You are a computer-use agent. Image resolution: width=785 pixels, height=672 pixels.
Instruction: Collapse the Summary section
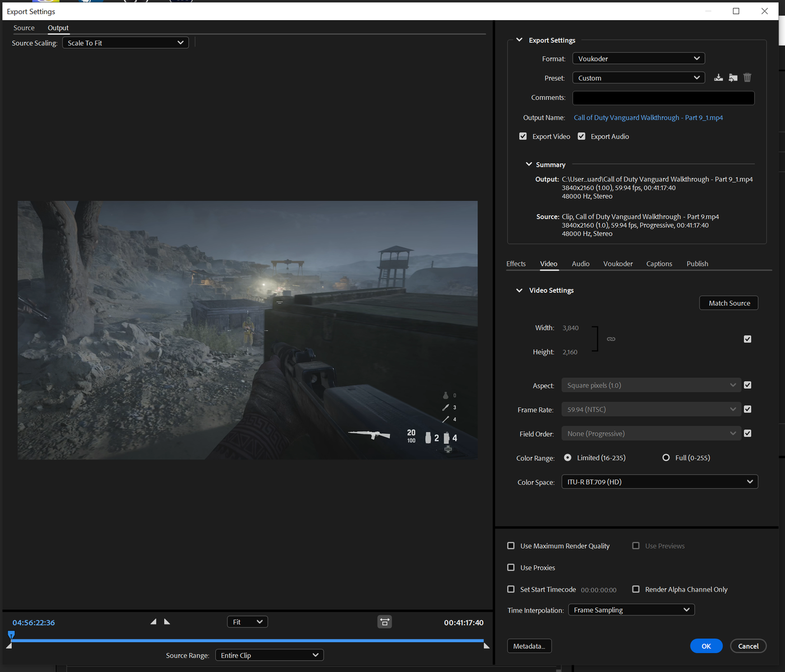(529, 165)
